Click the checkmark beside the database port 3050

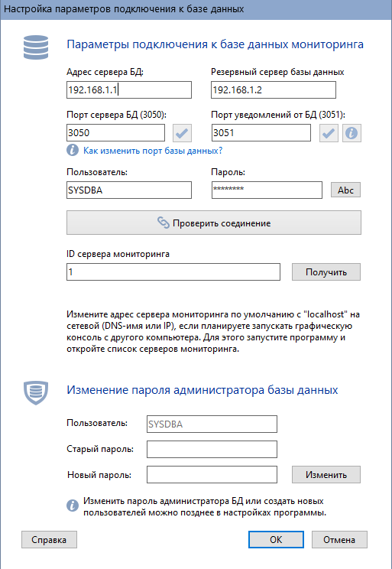coord(182,133)
